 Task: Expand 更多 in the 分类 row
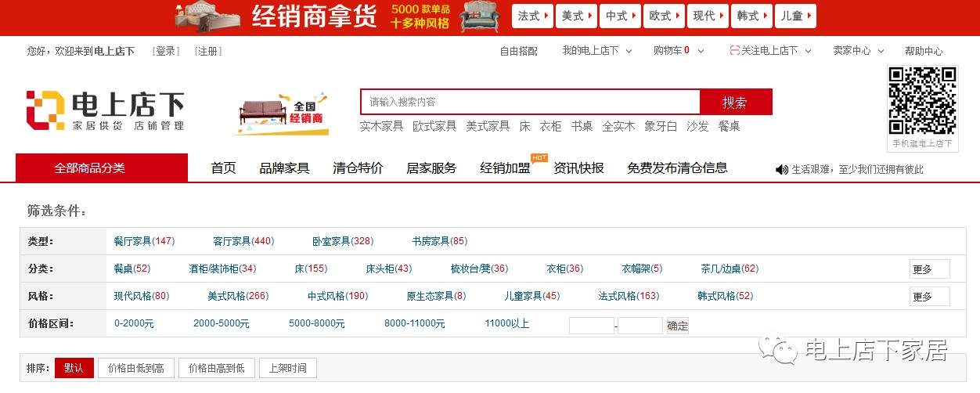pyautogui.click(x=929, y=269)
